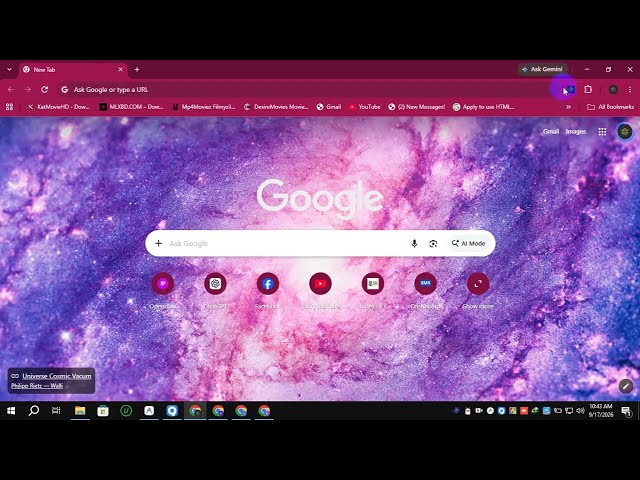Open Microsoft Store from taskbar
This screenshot has height=480, width=640.
pyautogui.click(x=103, y=411)
